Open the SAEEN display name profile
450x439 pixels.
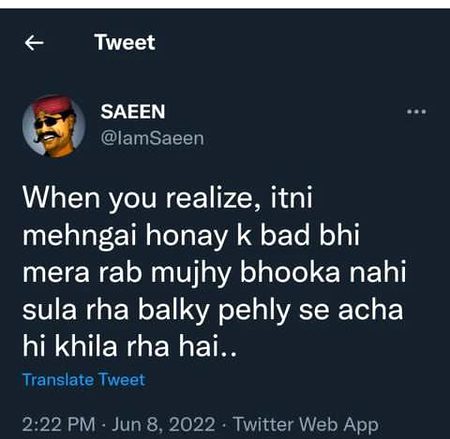133,111
